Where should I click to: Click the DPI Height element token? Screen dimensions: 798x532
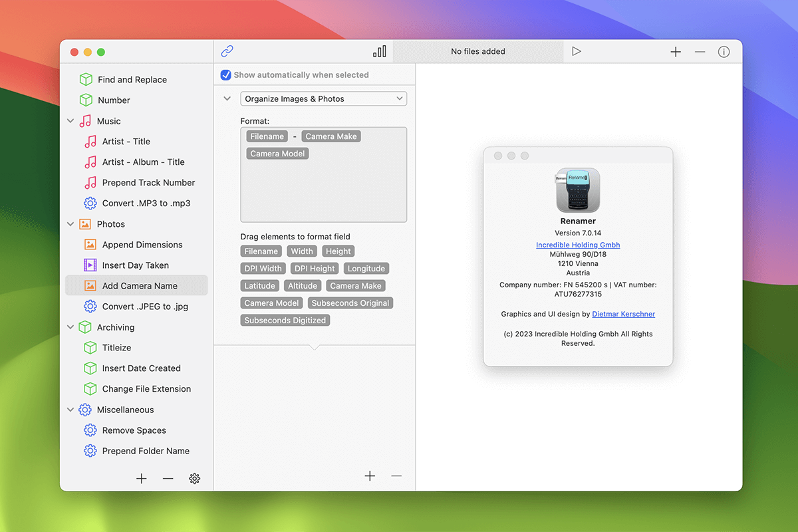tap(315, 269)
